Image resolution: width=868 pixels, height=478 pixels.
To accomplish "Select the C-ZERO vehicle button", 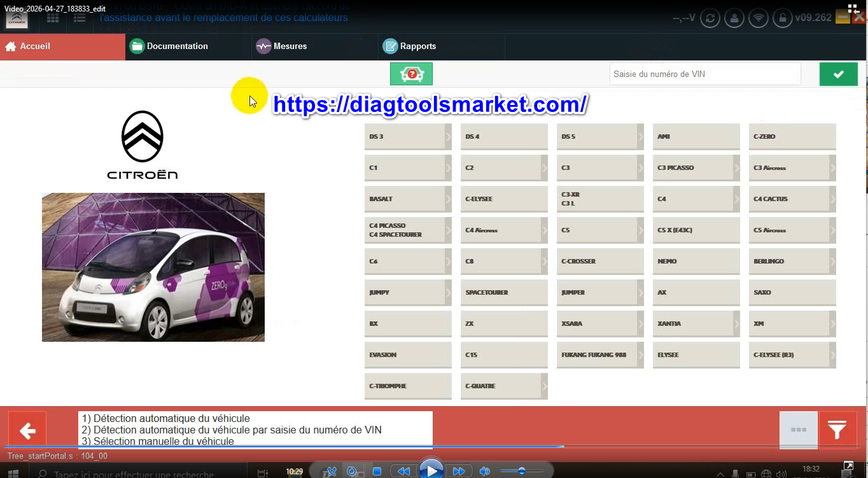I will point(792,137).
